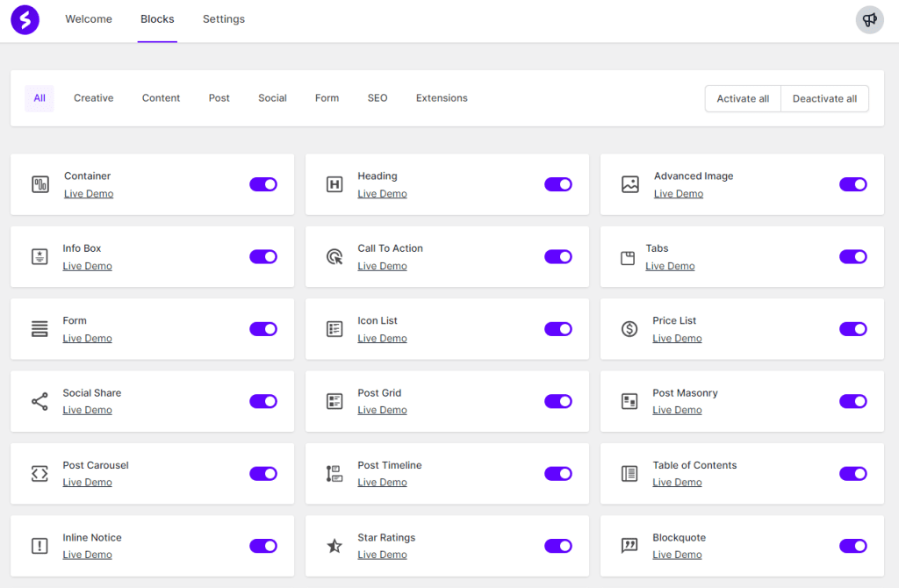
Task: Open the Welcome tab
Action: click(x=89, y=19)
